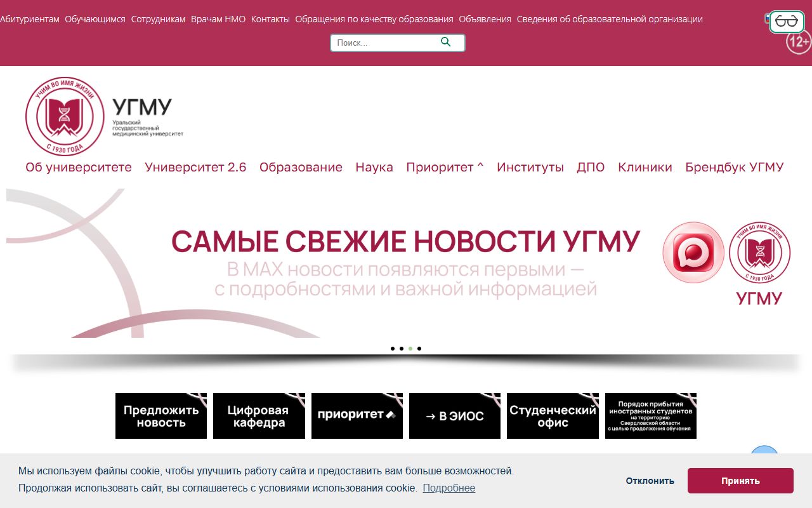
Task: Open the Образование menu item
Action: pyautogui.click(x=301, y=167)
